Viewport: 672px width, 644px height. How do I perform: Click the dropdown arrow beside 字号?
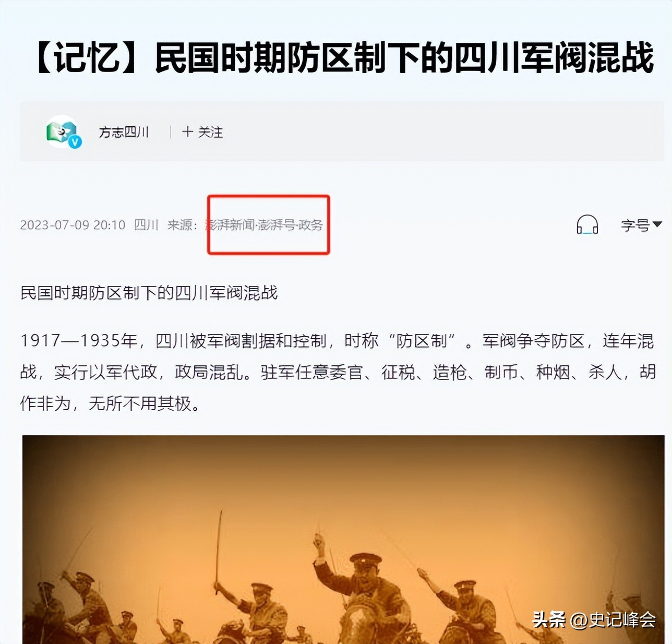coord(657,224)
